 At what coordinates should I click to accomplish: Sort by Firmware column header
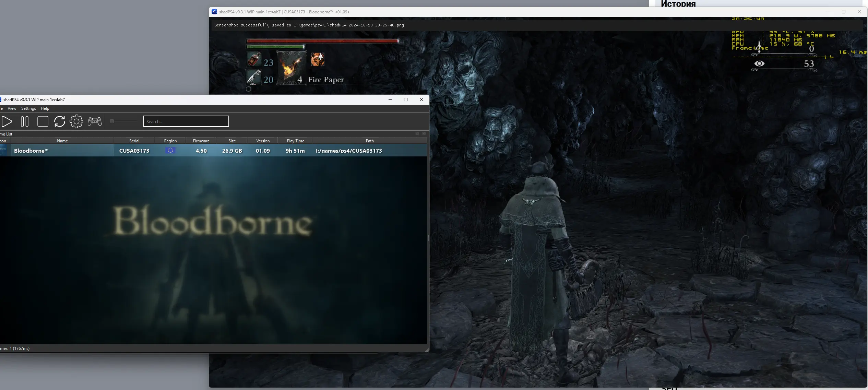(201, 141)
